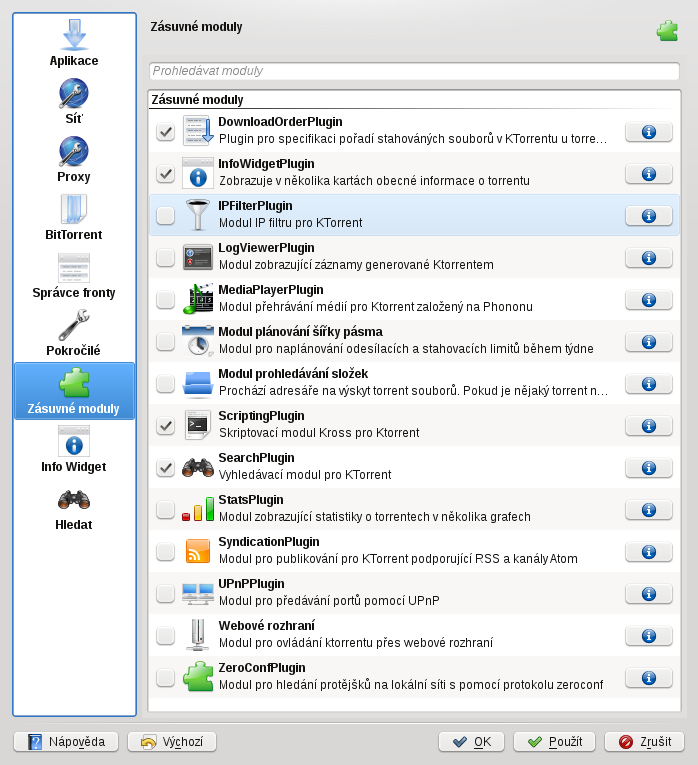Show info about SyndicationPlugin
The image size is (698, 765).
coord(649,551)
